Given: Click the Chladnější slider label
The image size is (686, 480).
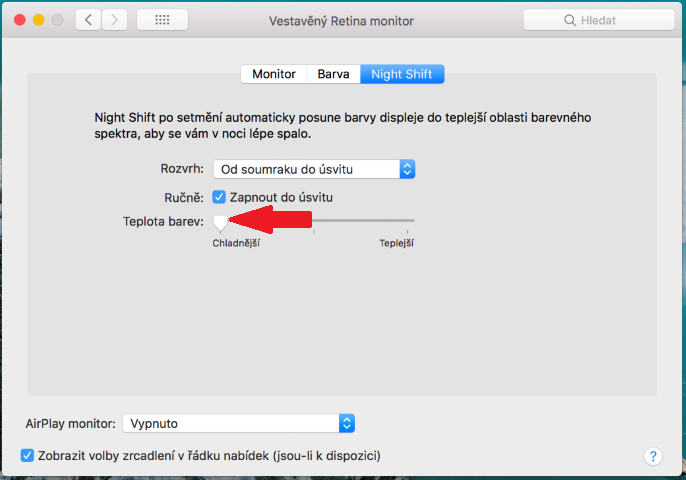Looking at the screenshot, I should (236, 243).
